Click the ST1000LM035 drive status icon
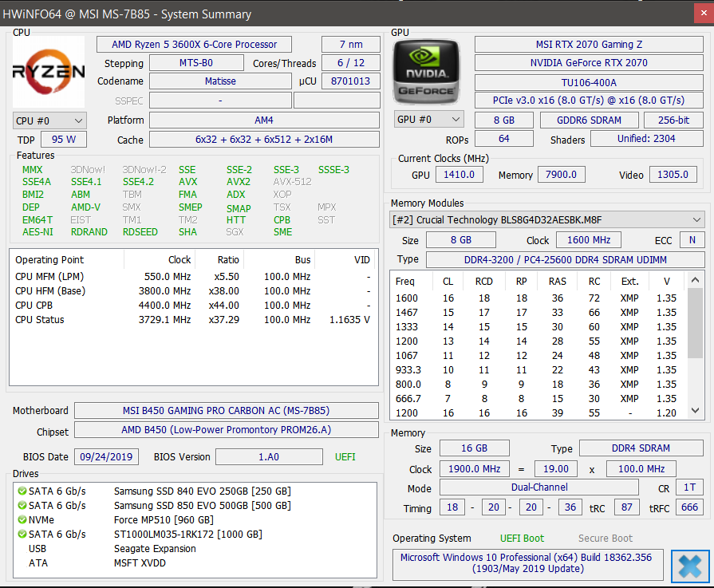 [x=22, y=535]
